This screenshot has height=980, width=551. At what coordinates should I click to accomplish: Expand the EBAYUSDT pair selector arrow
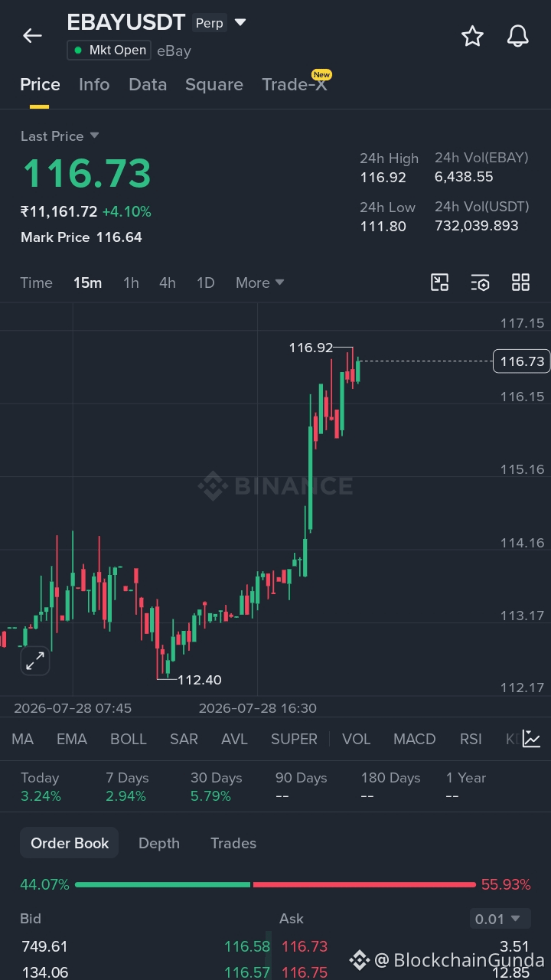coord(240,22)
